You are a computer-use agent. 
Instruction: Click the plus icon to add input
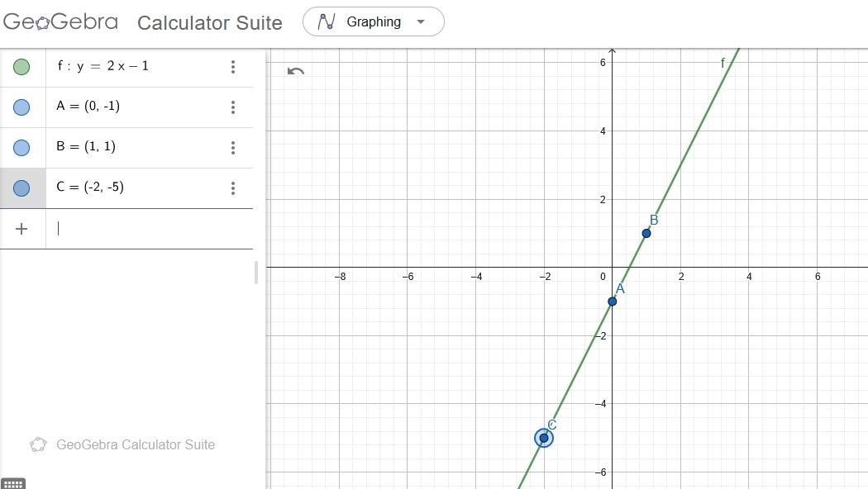point(21,229)
